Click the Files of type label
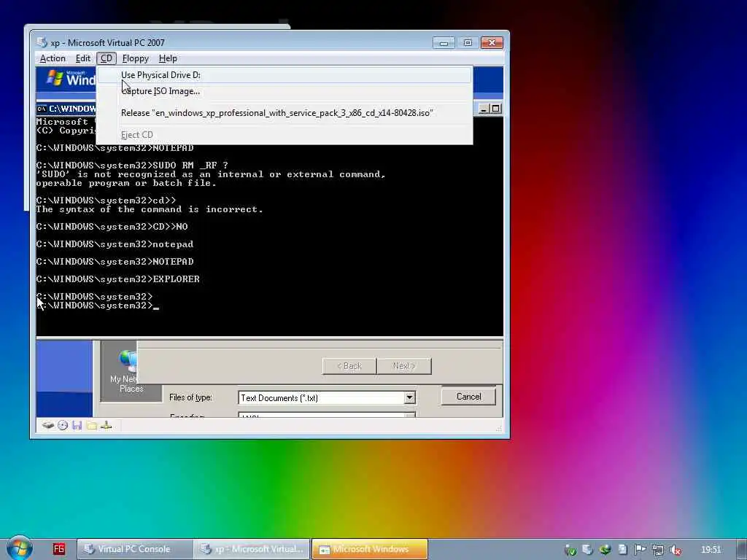The image size is (747, 560). coord(190,397)
